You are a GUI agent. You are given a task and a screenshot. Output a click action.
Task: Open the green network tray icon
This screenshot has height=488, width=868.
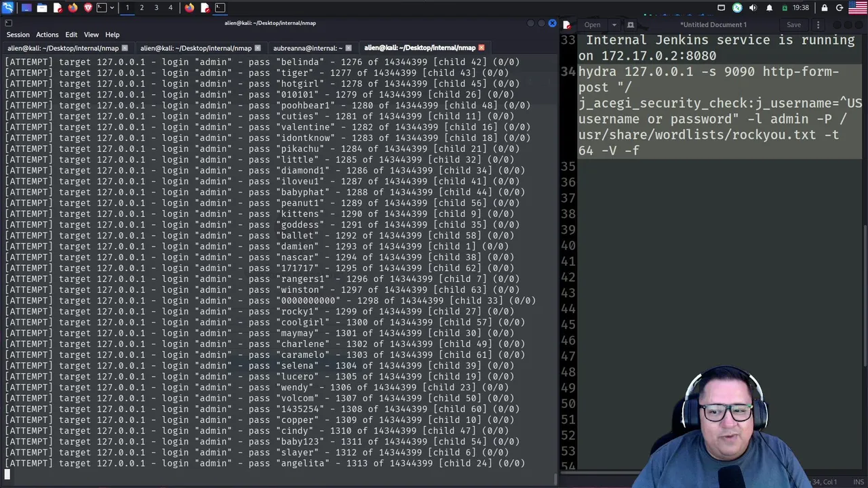coord(737,7)
